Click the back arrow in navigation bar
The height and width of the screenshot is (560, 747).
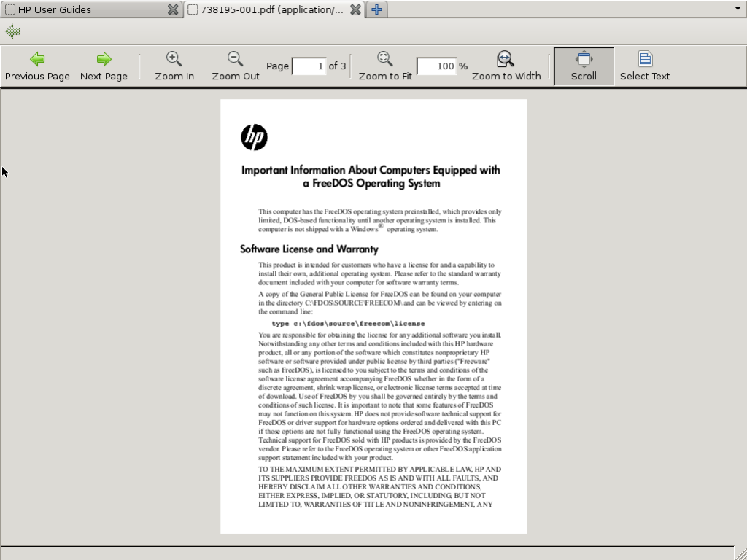point(12,32)
